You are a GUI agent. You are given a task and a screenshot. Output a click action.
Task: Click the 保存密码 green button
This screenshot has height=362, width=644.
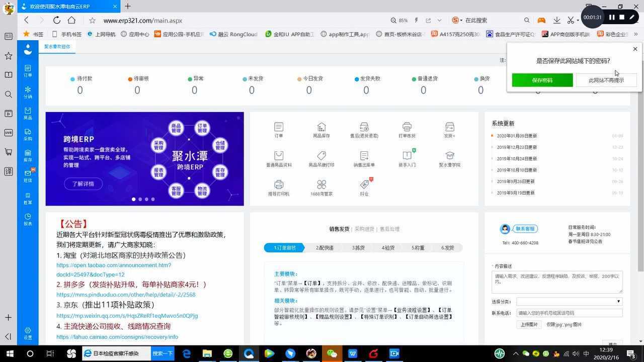542,80
